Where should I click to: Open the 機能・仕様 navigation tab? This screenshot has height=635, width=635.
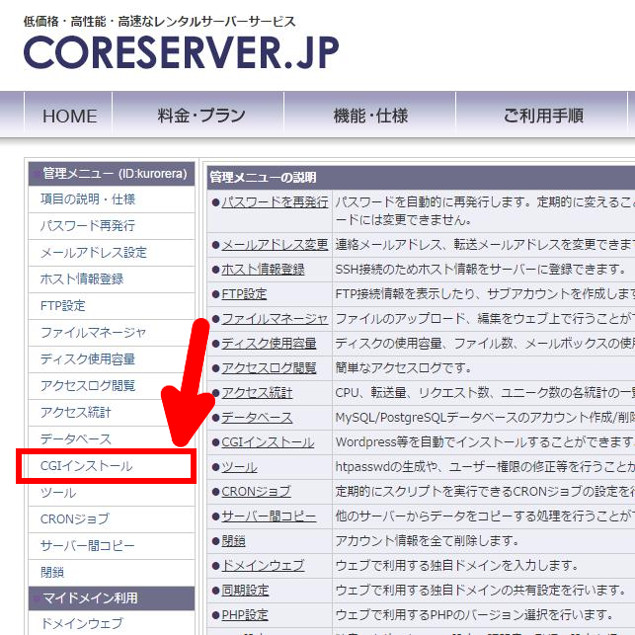[x=370, y=116]
